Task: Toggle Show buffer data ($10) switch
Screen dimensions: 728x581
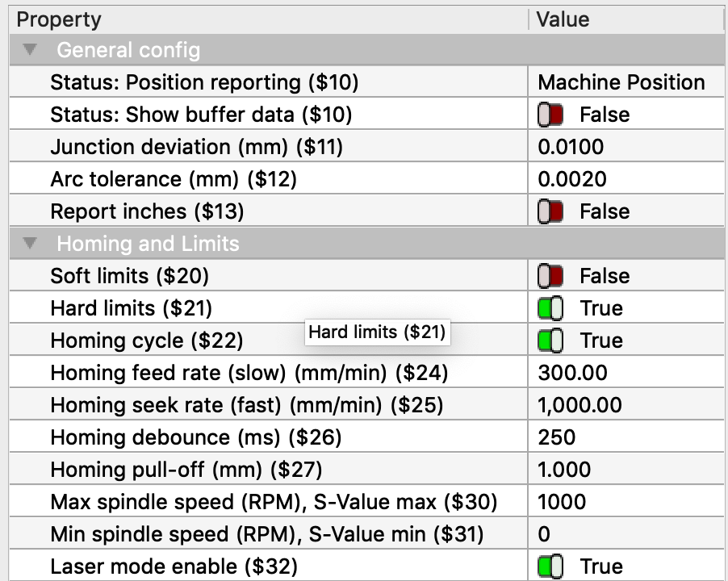Action: [x=550, y=115]
